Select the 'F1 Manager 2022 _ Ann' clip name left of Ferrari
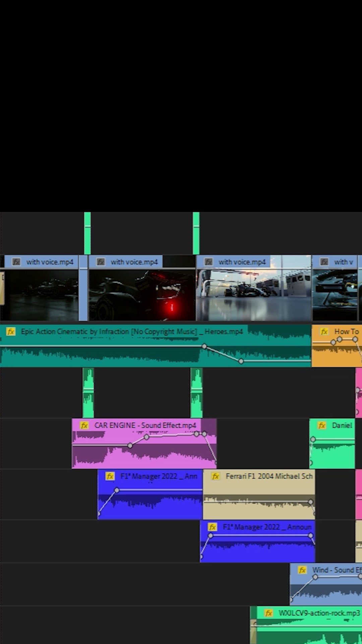This screenshot has height=644, width=362. [159, 476]
